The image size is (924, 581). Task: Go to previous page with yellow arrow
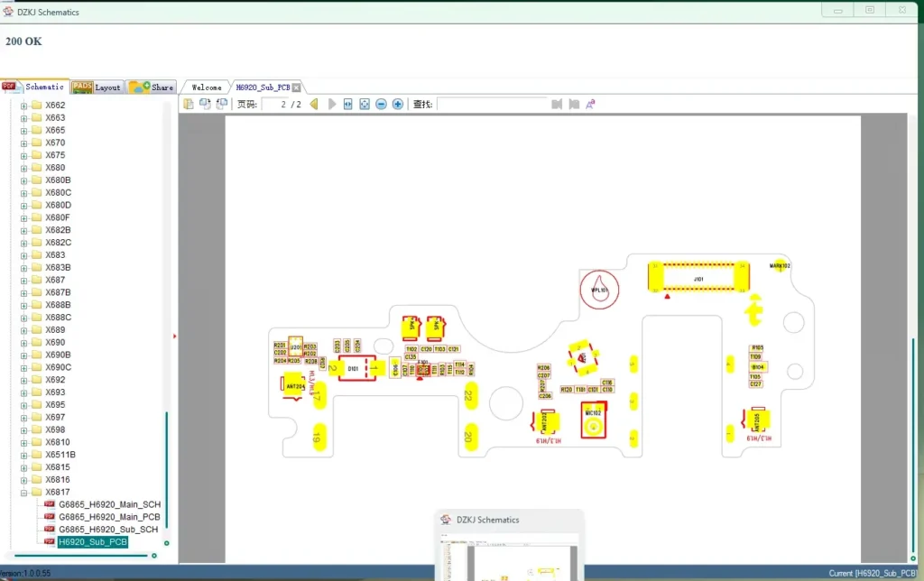tap(314, 104)
